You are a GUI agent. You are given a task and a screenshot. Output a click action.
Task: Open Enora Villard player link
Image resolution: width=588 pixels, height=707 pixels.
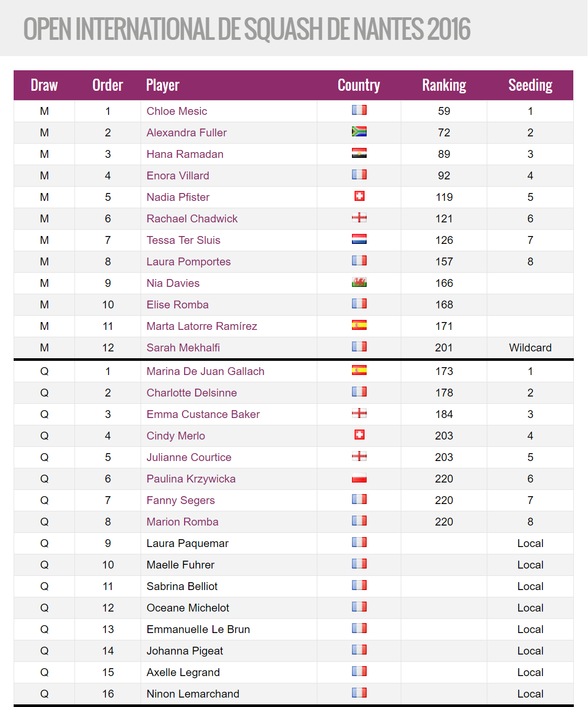pos(178,176)
